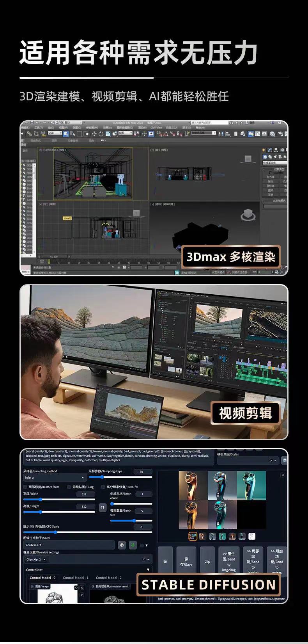Remove the Clip skip: 2 override tag
This screenshot has width=308, height=644.
click(x=44, y=559)
